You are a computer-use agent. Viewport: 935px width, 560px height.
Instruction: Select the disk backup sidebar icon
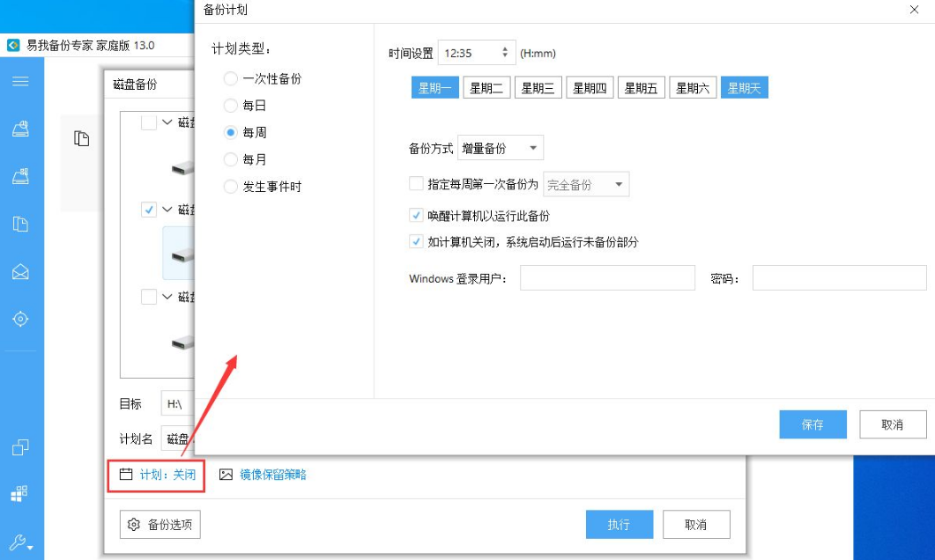point(20,129)
